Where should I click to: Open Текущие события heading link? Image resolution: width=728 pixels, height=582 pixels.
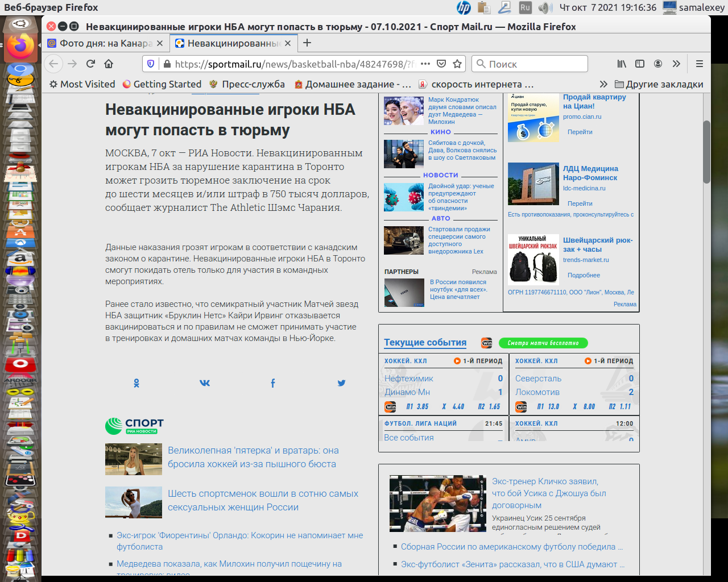point(425,342)
